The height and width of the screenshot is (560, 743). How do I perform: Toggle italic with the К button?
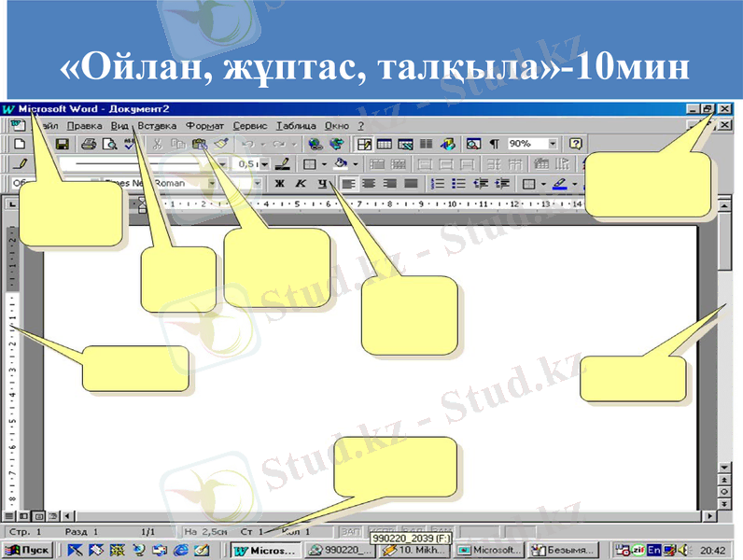coord(301,183)
